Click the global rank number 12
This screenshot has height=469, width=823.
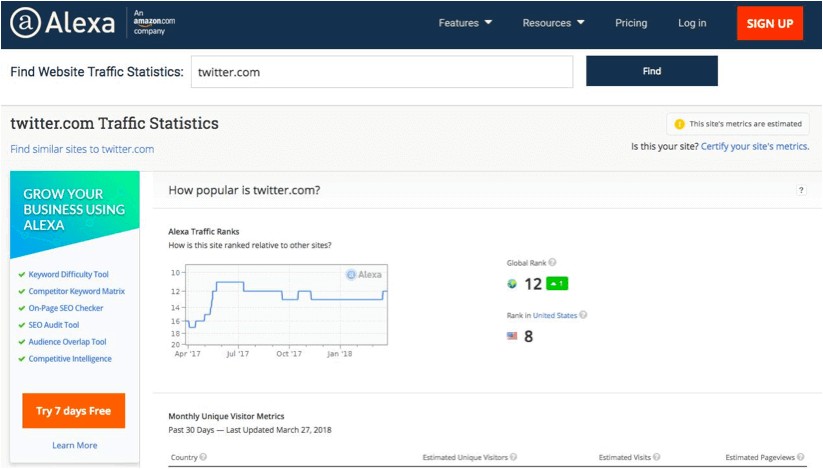[533, 284]
